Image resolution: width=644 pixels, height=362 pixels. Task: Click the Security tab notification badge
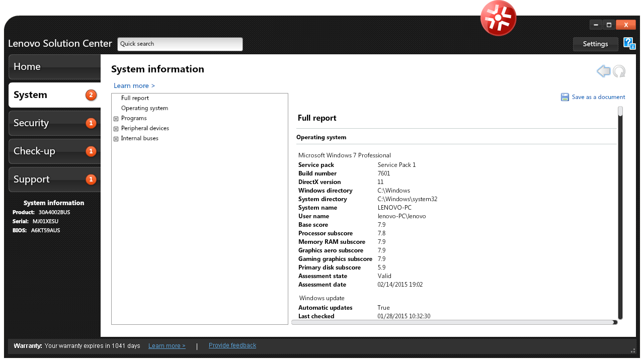click(x=91, y=123)
